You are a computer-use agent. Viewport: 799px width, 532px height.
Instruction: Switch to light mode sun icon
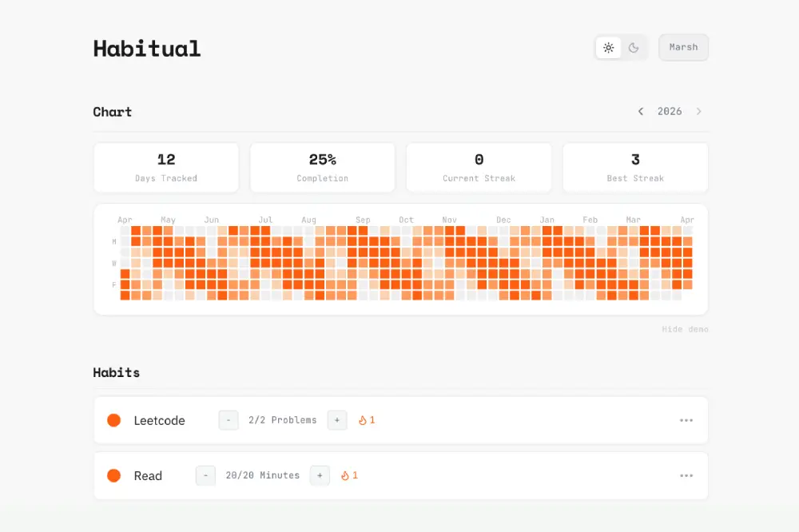[x=609, y=48]
